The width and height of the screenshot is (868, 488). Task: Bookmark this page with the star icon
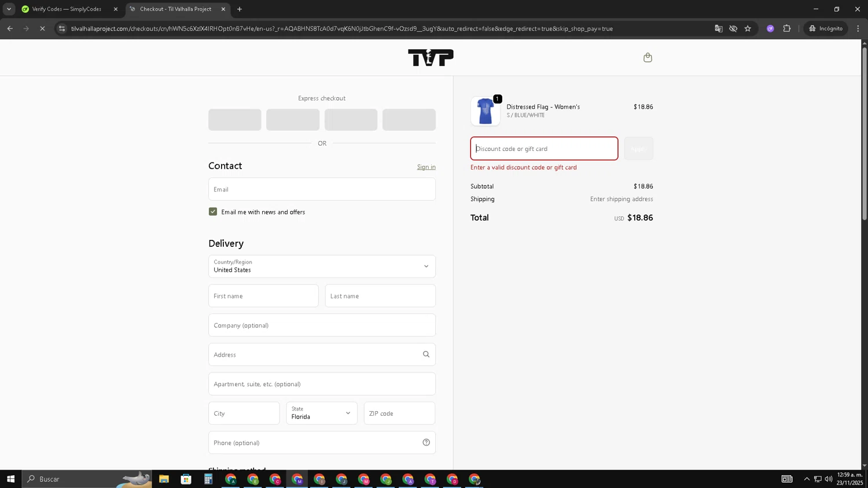tap(748, 28)
